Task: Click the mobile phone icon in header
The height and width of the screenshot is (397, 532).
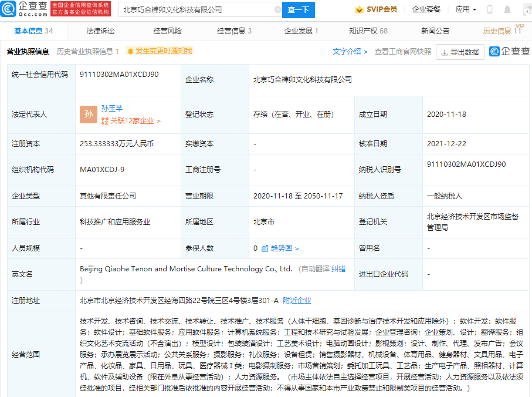Action: [x=490, y=10]
